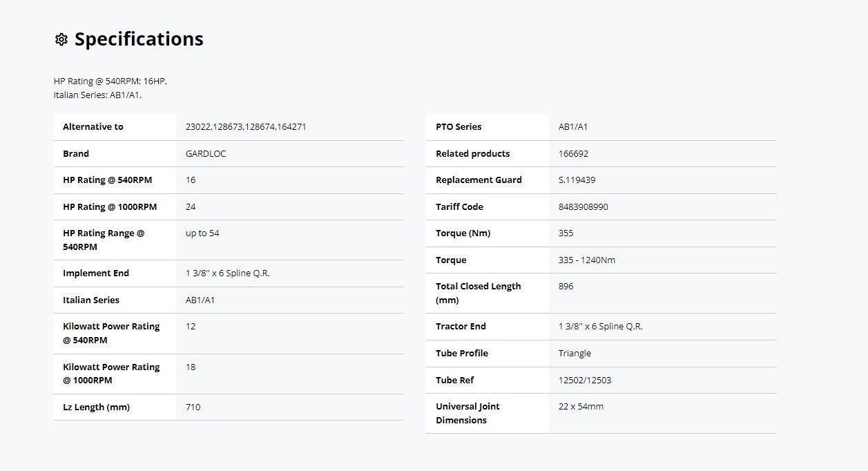Click tariff code 8483908990
868x471 pixels.
pos(583,207)
